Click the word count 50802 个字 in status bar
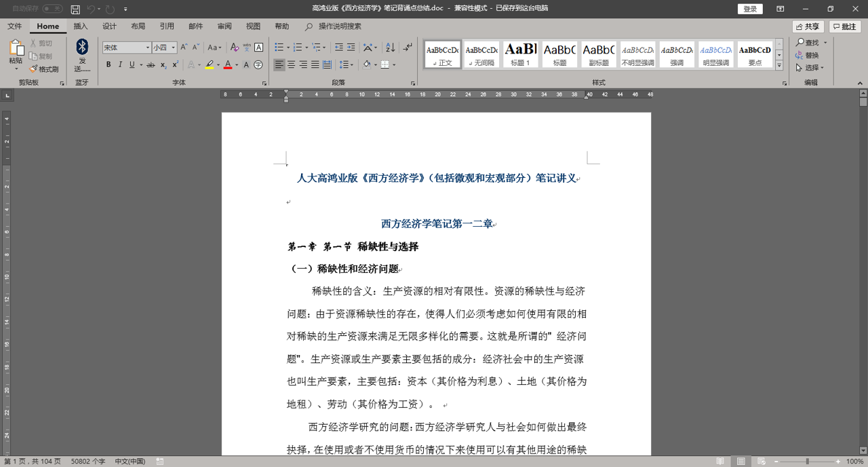This screenshot has height=467, width=868. (x=88, y=462)
